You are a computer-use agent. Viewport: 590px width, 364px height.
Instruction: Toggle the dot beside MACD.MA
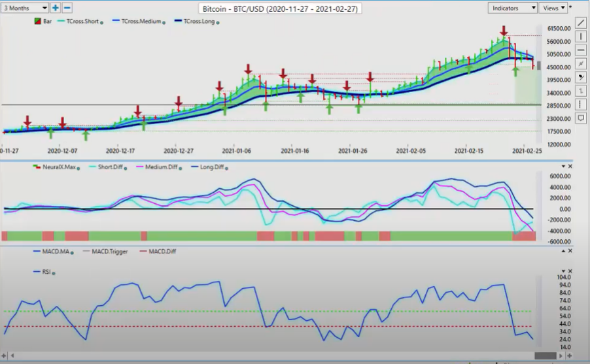point(72,253)
